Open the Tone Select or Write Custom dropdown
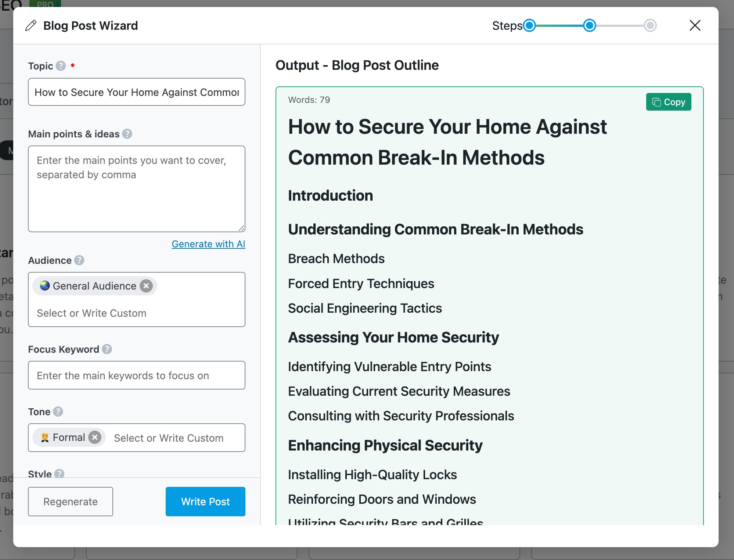Viewport: 734px width, 560px height. [169, 438]
